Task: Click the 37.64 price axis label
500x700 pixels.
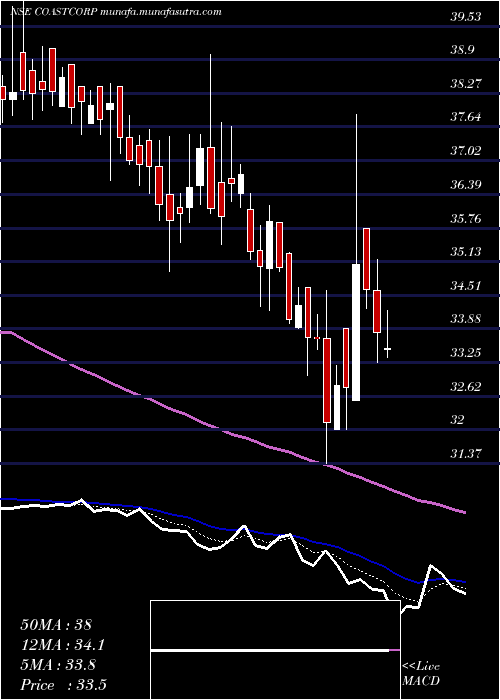Action: [x=466, y=117]
